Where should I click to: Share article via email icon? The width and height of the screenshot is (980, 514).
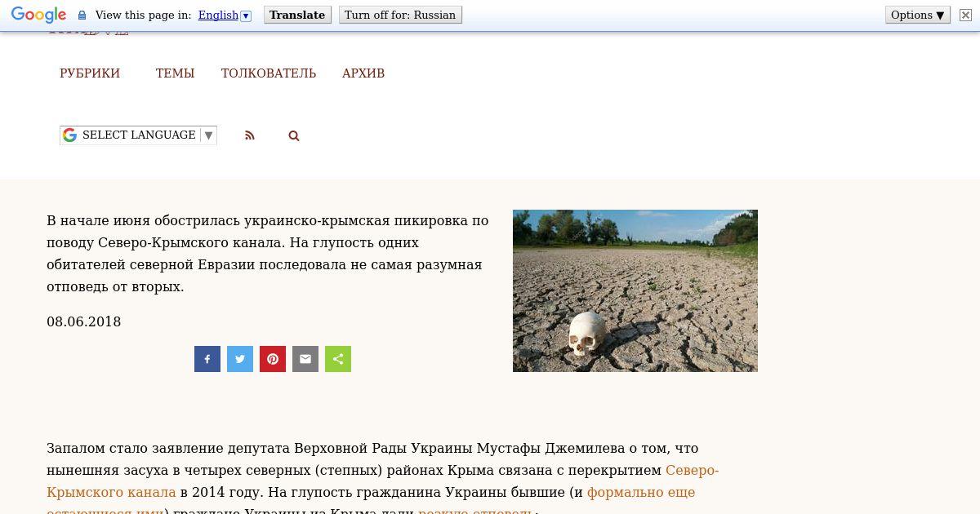point(305,359)
